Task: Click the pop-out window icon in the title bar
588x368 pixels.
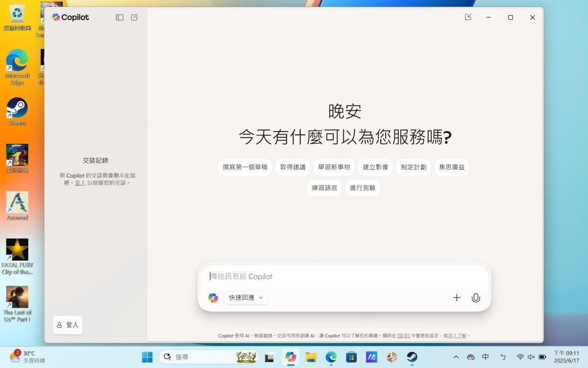Action: [468, 17]
